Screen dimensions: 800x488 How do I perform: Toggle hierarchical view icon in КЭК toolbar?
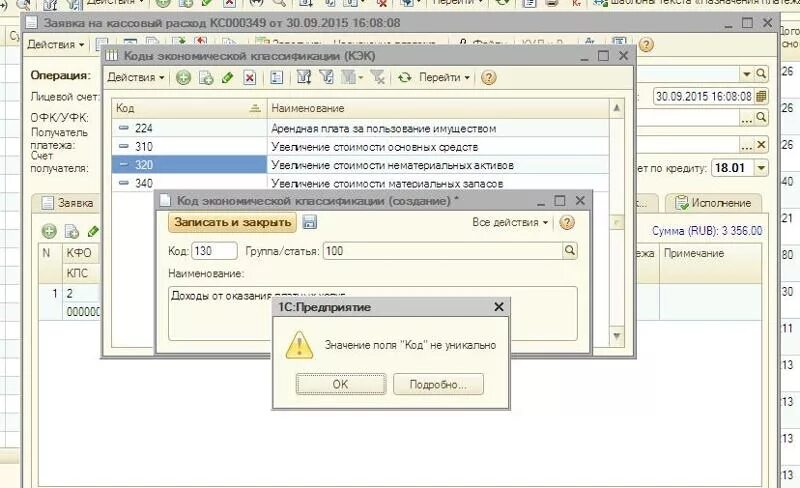pos(277,78)
